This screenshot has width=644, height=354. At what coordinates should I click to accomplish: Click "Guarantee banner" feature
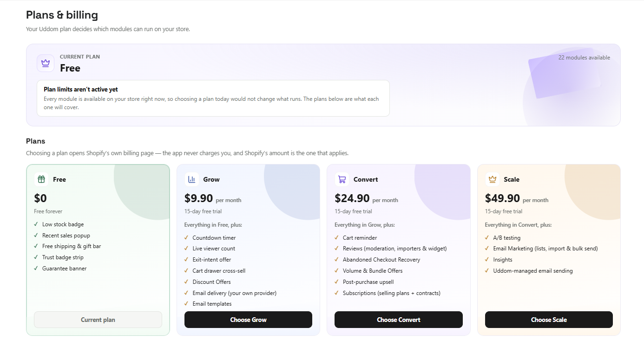point(65,269)
